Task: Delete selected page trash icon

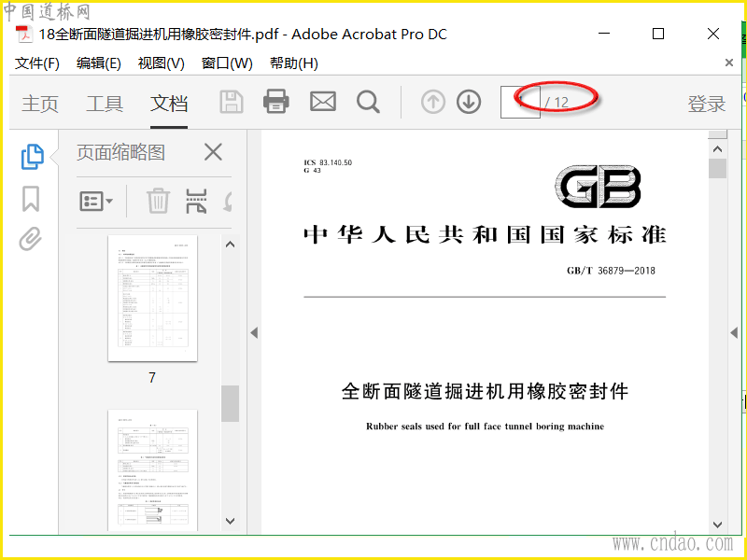Action: pos(158,201)
